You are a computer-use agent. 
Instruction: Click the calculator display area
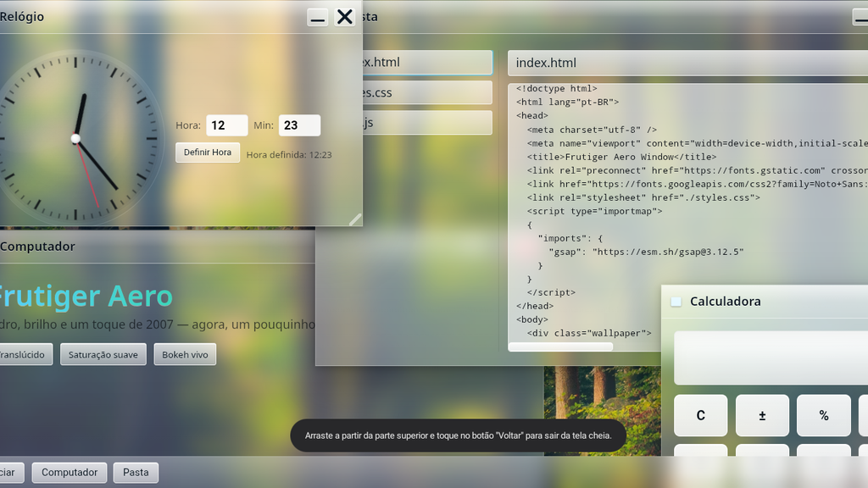(771, 358)
